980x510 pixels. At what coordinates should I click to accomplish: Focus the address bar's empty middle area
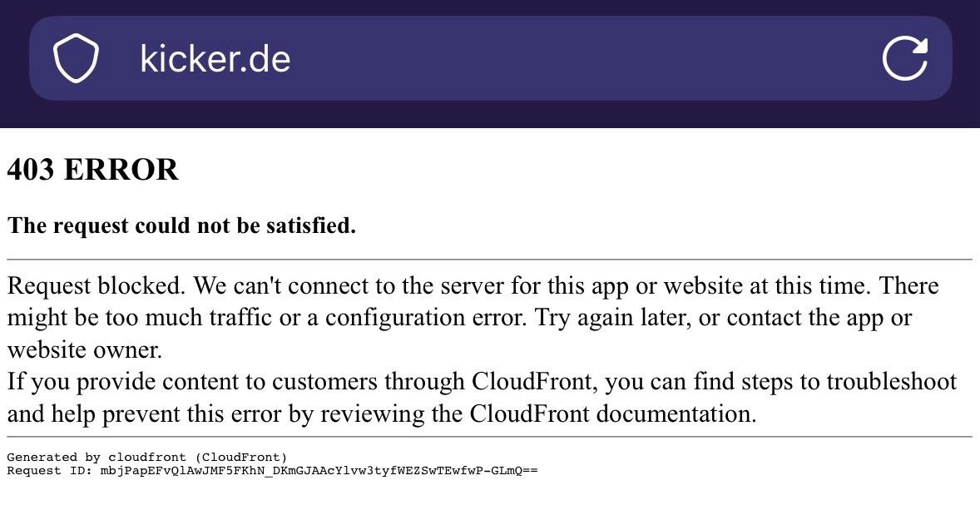582,58
